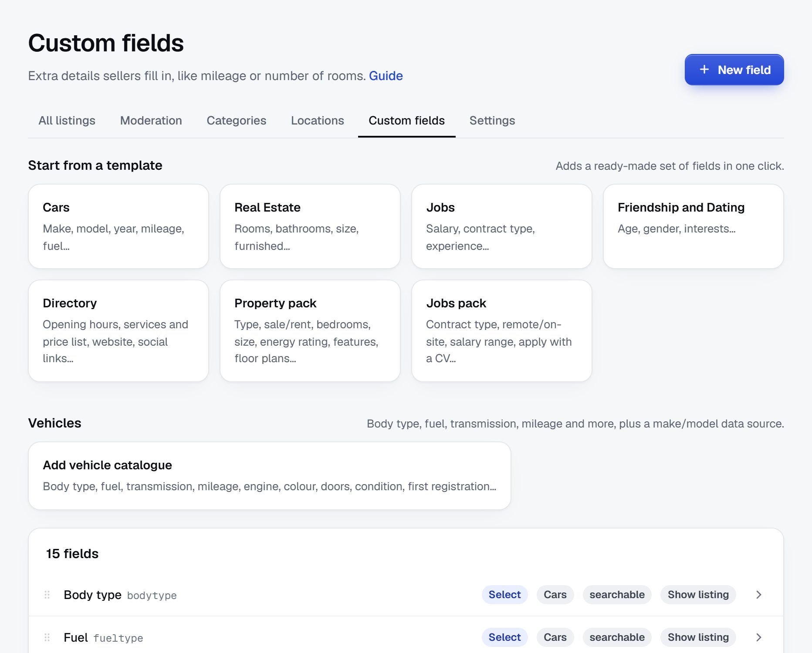Grab the drag handle for Fuel
The height and width of the screenshot is (653, 812).
(x=47, y=637)
